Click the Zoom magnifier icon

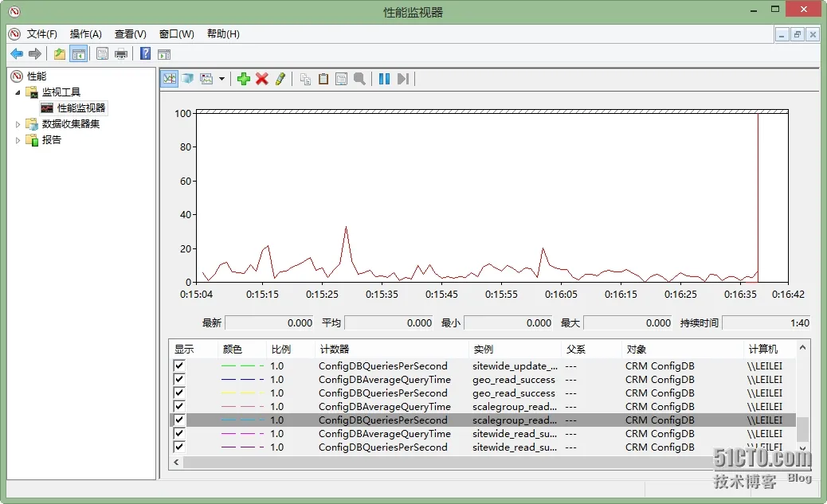coord(359,79)
